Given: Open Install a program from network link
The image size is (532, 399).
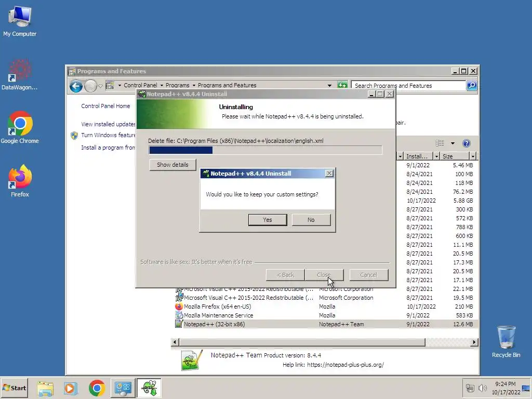Looking at the screenshot, I should (108, 148).
